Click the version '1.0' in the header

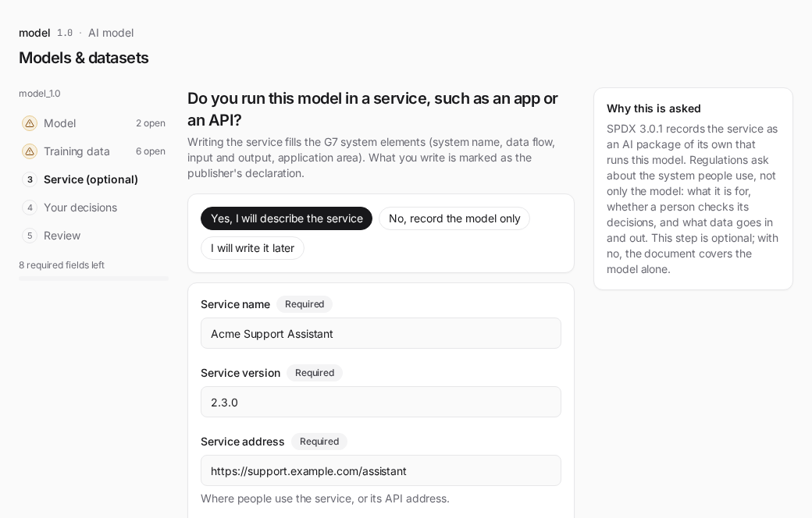pyautogui.click(x=65, y=33)
